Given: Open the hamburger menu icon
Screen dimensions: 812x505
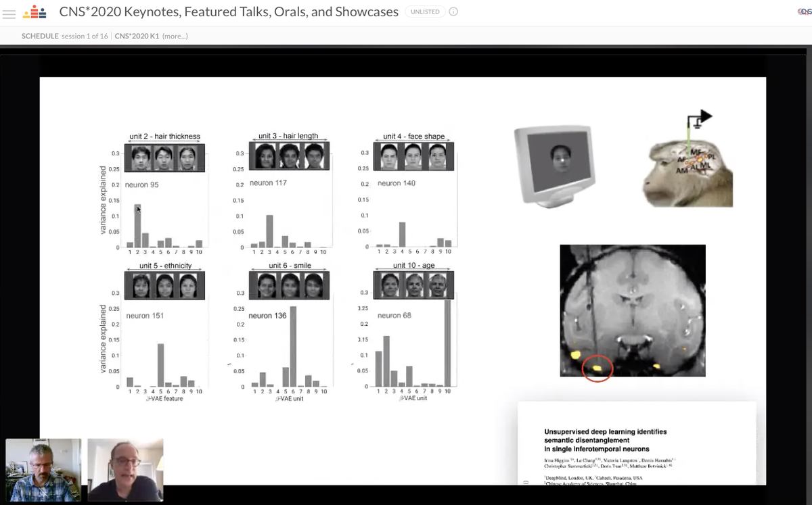Looking at the screenshot, I should (x=9, y=12).
